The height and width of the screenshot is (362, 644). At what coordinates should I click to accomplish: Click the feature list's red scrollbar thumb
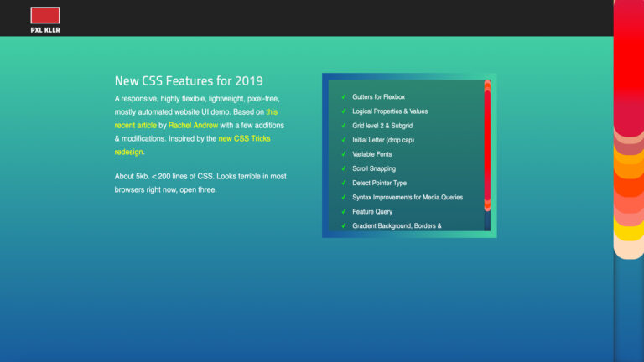click(487, 146)
